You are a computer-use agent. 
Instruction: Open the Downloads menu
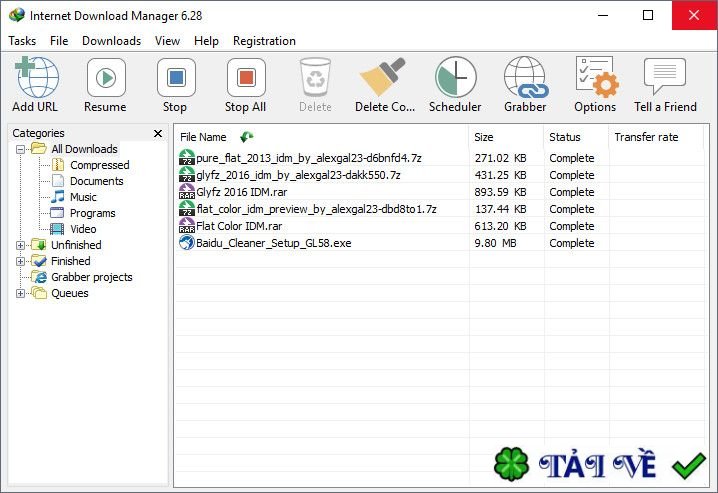tap(112, 41)
